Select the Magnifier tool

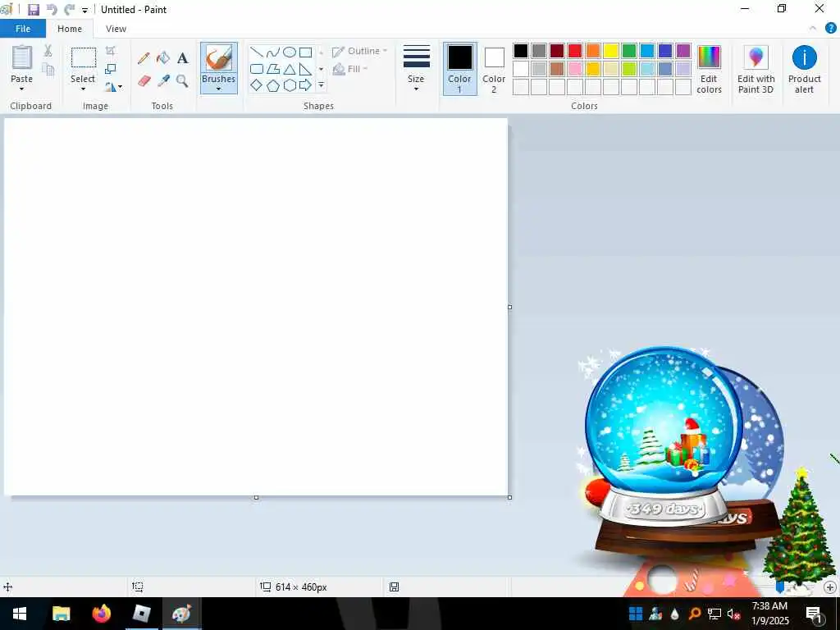(x=183, y=81)
